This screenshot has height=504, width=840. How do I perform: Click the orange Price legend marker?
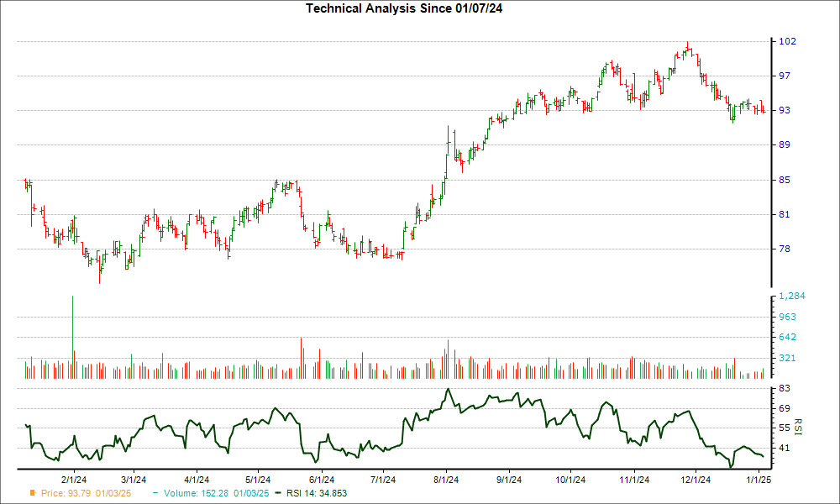33,493
